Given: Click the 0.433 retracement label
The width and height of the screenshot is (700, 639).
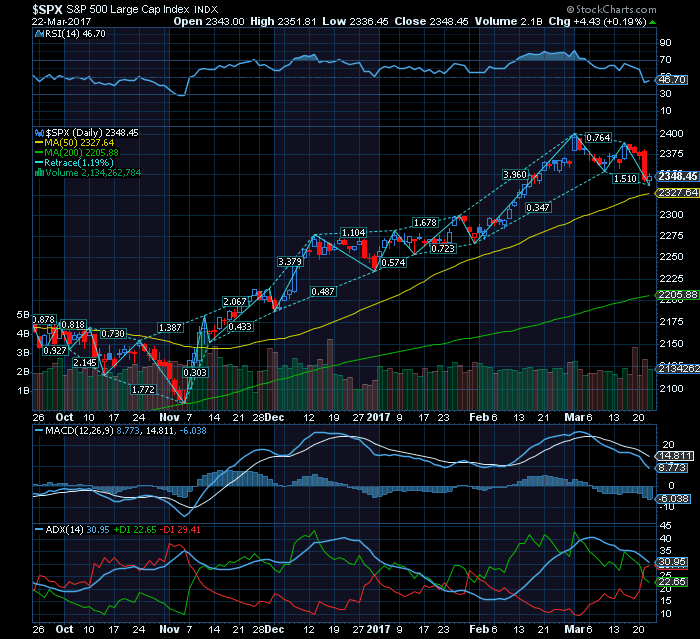Looking at the screenshot, I should [x=240, y=327].
